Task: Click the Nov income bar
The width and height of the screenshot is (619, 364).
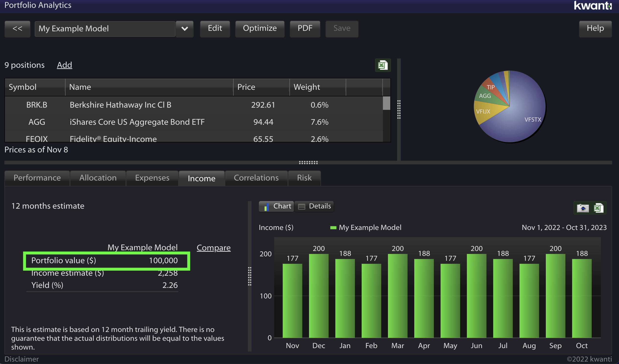Action: pos(292,301)
